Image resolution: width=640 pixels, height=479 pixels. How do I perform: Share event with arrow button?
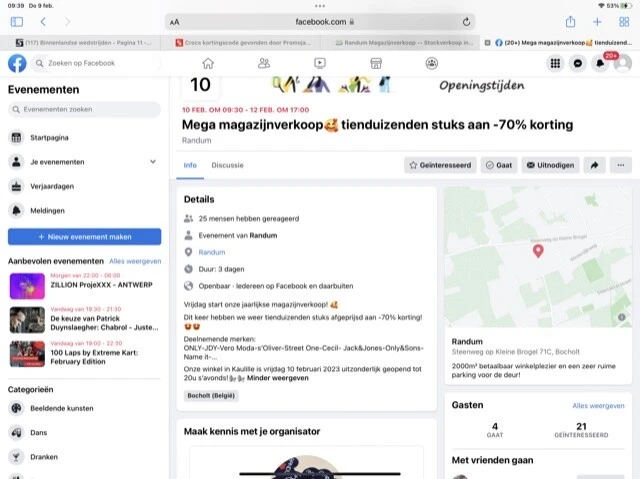point(595,165)
